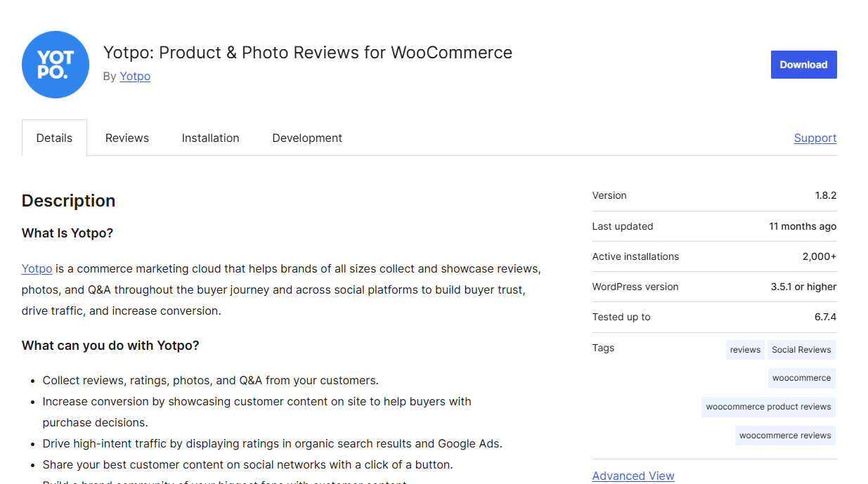Click the 'reviews' tag
Screen dimensions: 868x484
pos(745,350)
